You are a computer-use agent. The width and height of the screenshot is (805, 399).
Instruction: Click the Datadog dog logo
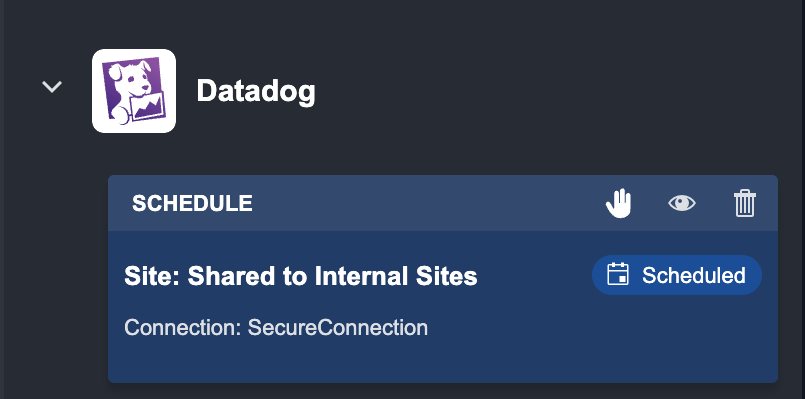[x=134, y=91]
